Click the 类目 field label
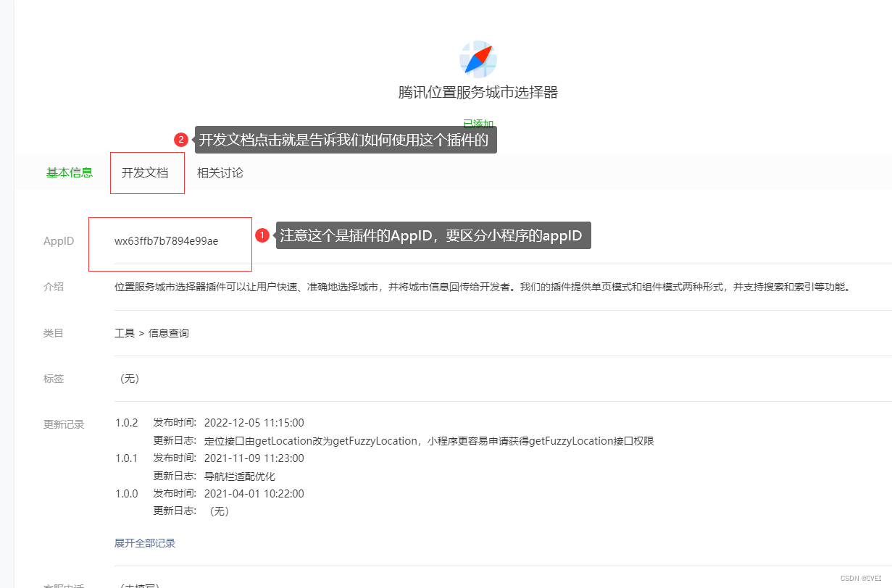Viewport: 892px width, 588px height. (54, 333)
